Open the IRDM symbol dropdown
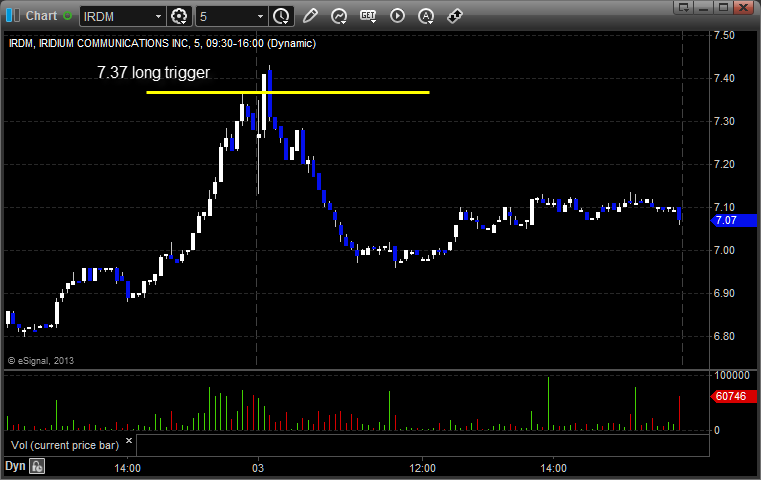This screenshot has height=480, width=761. click(x=158, y=17)
